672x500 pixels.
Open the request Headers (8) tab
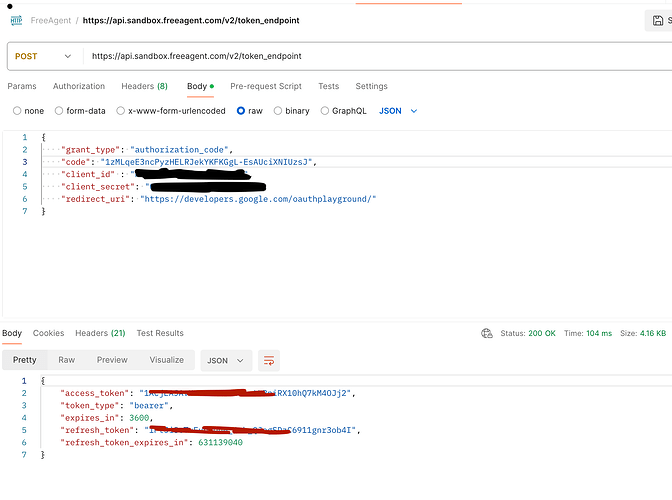[144, 86]
